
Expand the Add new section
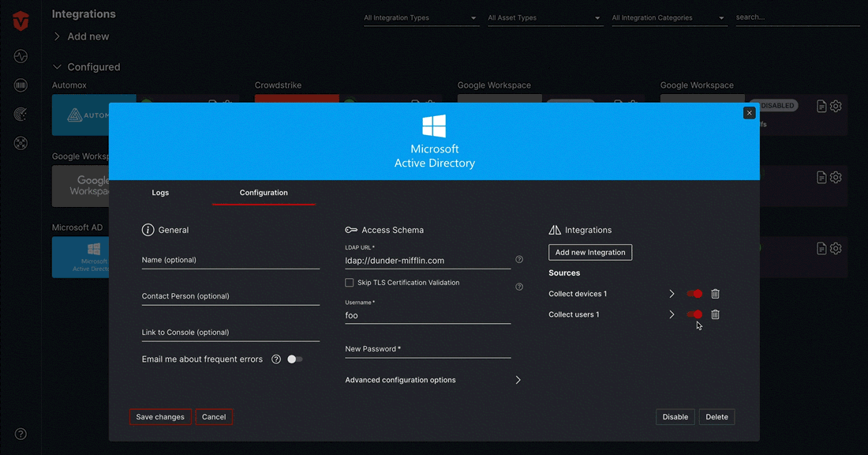[x=80, y=36]
